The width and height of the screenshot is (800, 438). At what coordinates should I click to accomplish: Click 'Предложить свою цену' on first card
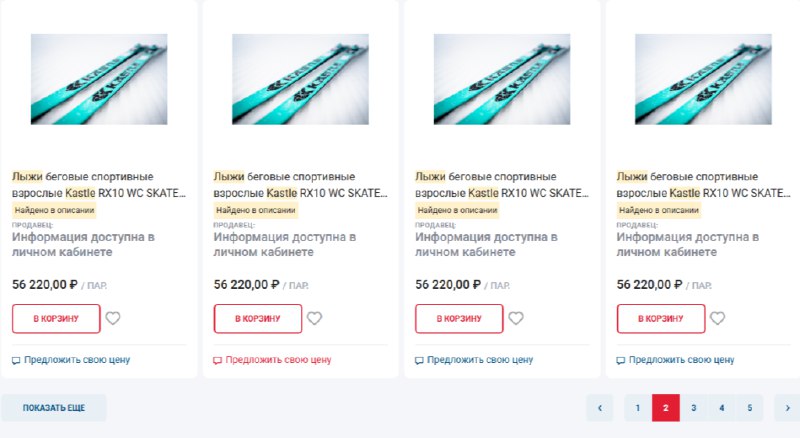(x=77, y=360)
